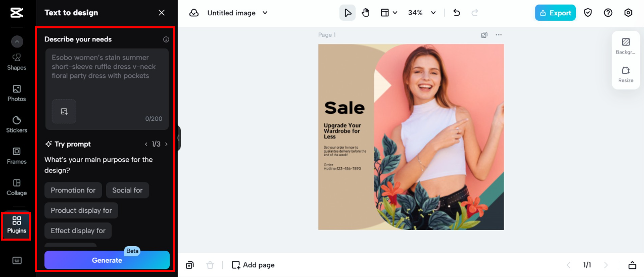Select the 'Social for' prompt chip
This screenshot has width=644, height=277.
click(x=127, y=190)
